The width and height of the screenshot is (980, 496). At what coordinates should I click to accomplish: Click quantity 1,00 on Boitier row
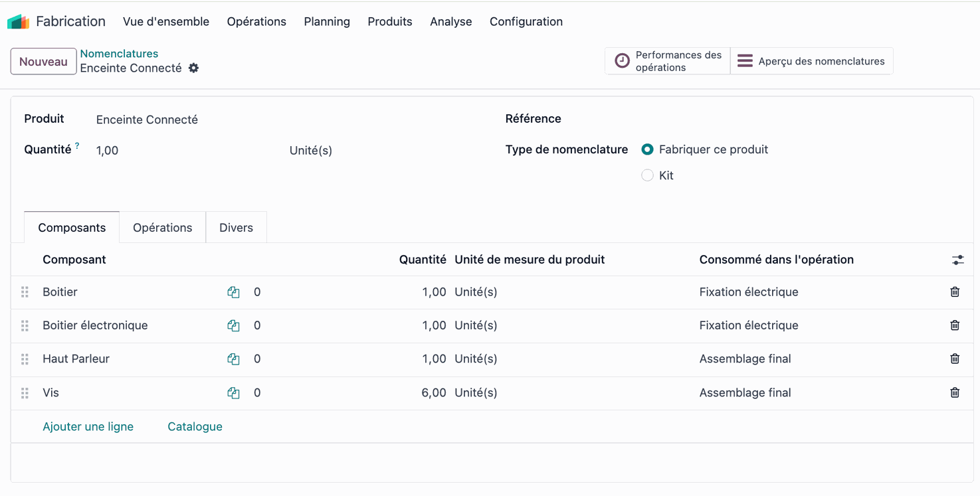click(x=434, y=292)
